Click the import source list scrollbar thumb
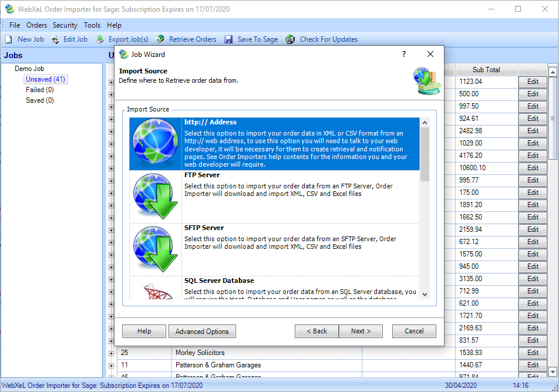The height and width of the screenshot is (392, 559). point(425,154)
